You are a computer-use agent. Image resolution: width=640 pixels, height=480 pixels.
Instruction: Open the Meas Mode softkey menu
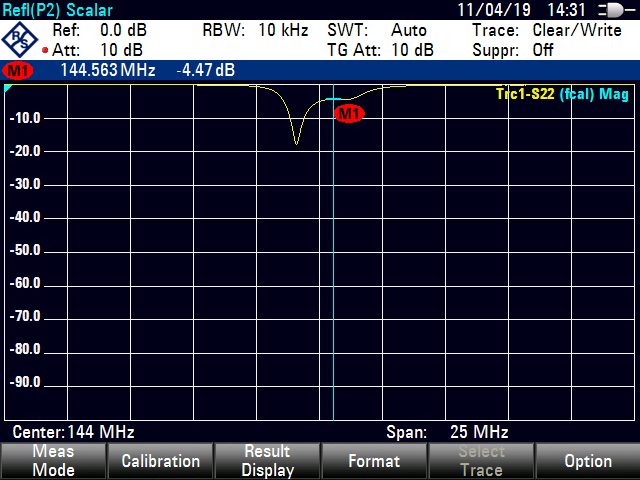click(53, 461)
